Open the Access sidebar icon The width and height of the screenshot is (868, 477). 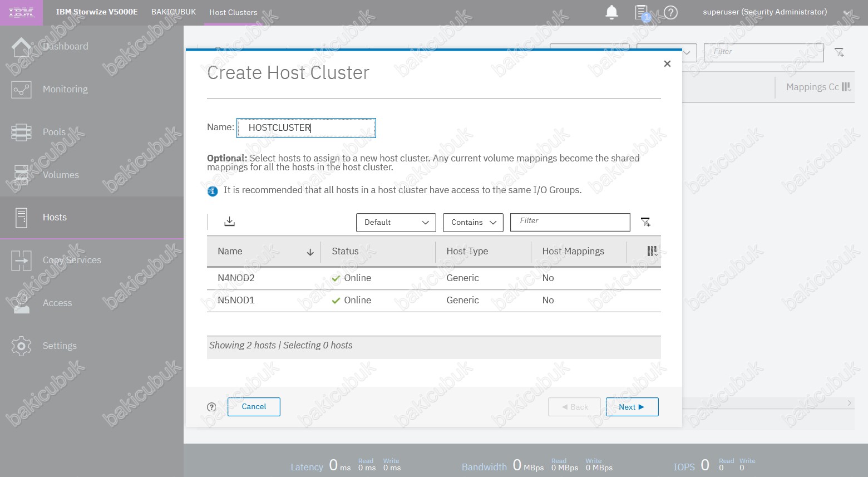pyautogui.click(x=21, y=303)
